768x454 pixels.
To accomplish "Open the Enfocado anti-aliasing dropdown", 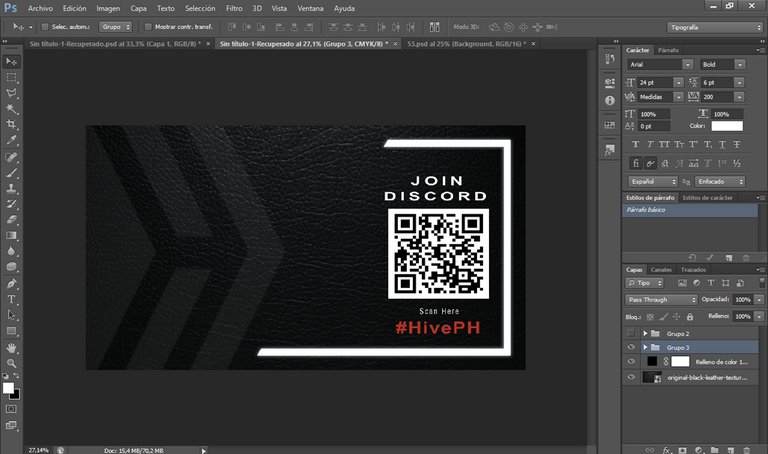I will 720,182.
